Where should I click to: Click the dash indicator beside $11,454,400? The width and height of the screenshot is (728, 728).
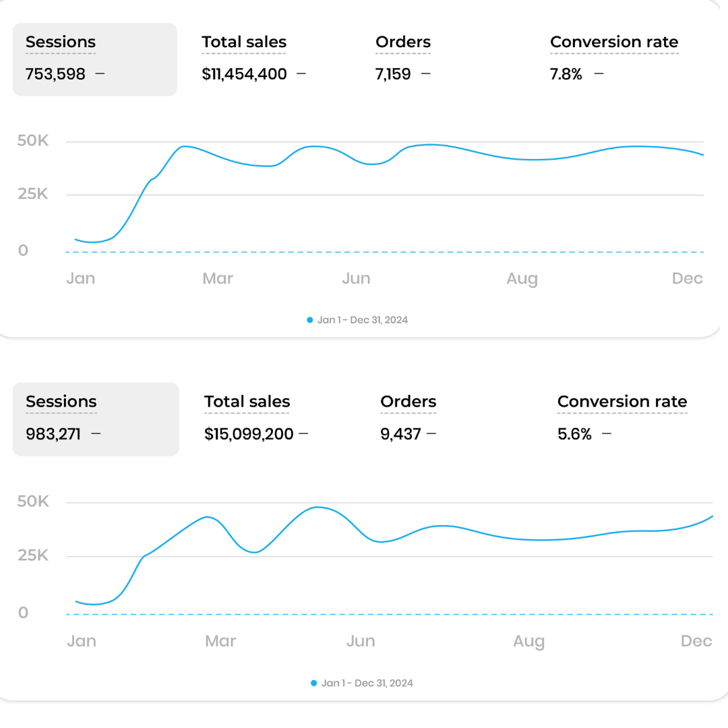301,73
